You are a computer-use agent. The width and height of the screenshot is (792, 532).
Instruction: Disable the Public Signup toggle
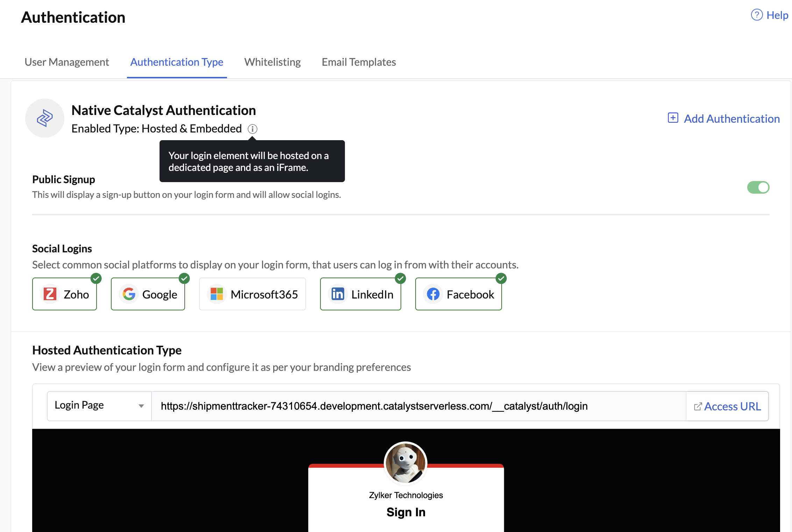758,187
